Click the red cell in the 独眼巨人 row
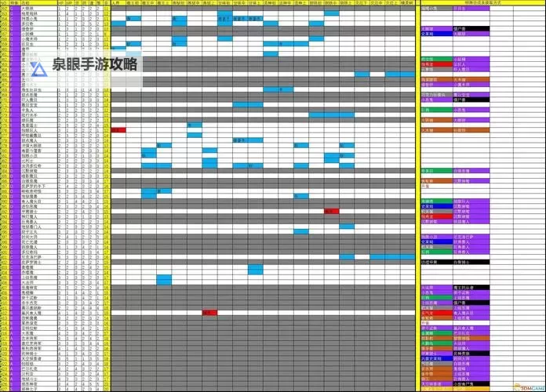546x392 pixels. (x=118, y=130)
